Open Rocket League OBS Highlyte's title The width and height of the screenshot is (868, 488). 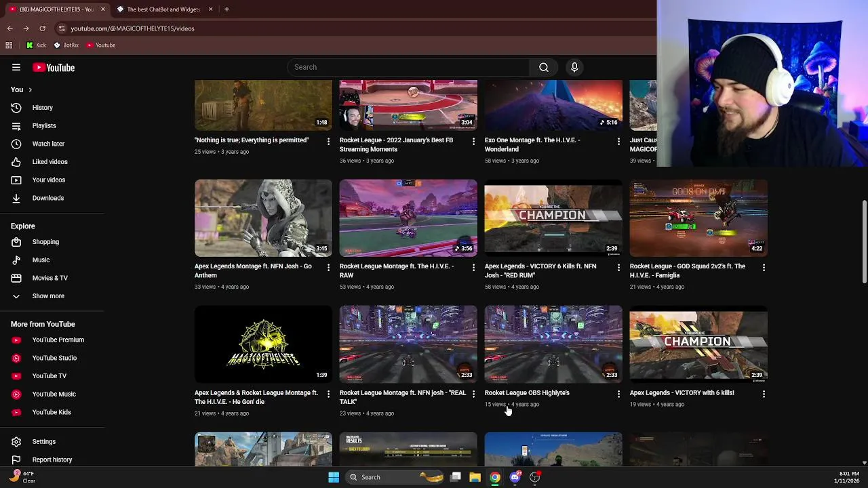coord(527,392)
